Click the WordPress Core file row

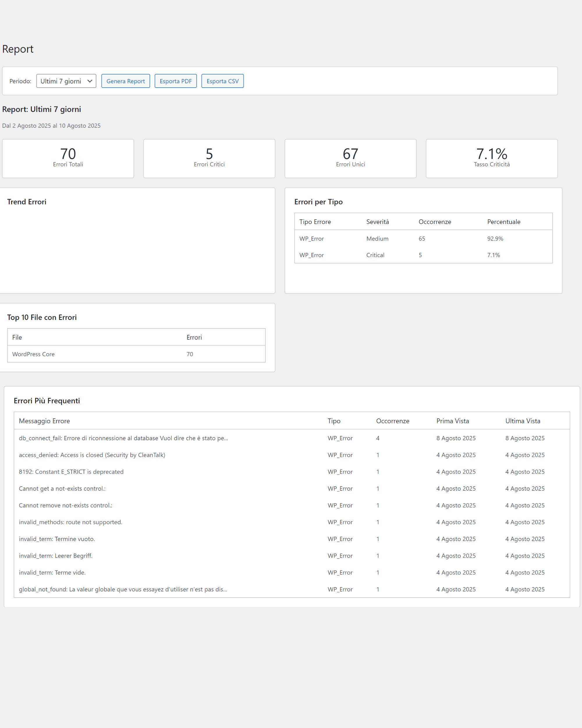tap(136, 354)
